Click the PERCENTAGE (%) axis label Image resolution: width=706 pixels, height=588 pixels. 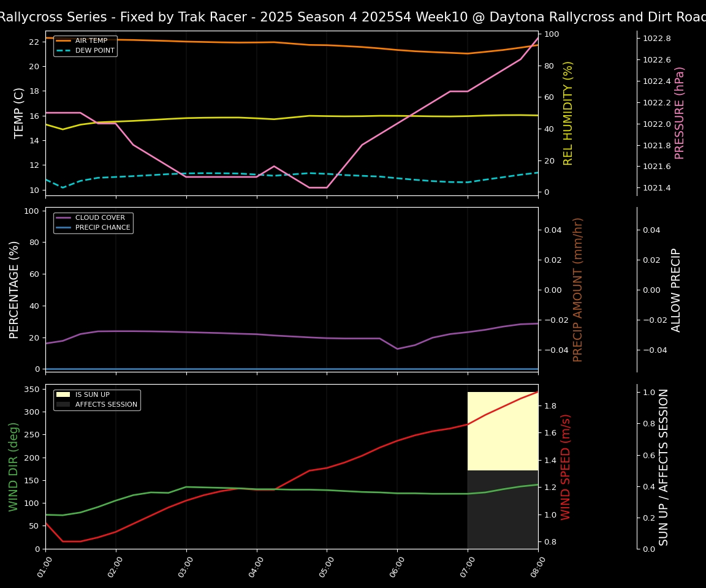[15, 289]
